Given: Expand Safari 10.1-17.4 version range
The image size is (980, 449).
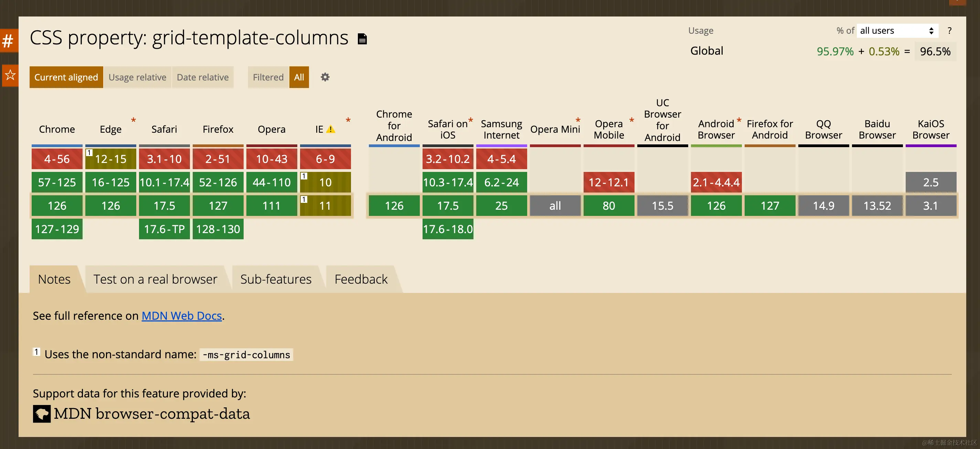Looking at the screenshot, I should coord(164,183).
